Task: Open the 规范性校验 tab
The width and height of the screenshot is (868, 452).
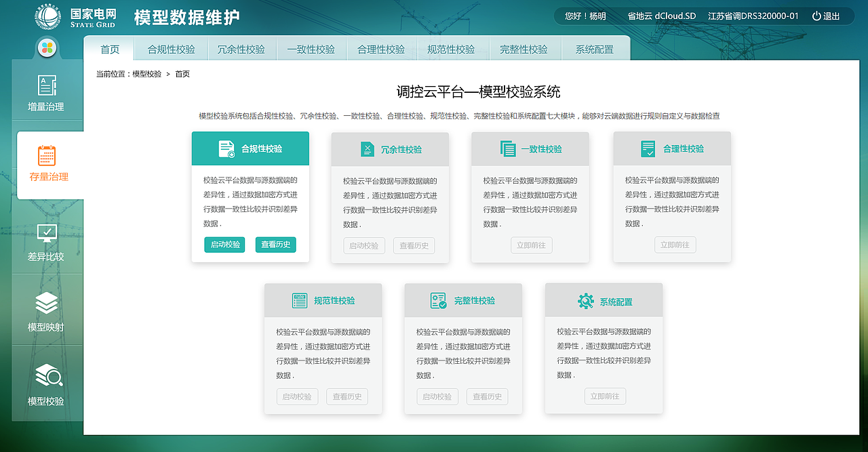Action: (452, 48)
